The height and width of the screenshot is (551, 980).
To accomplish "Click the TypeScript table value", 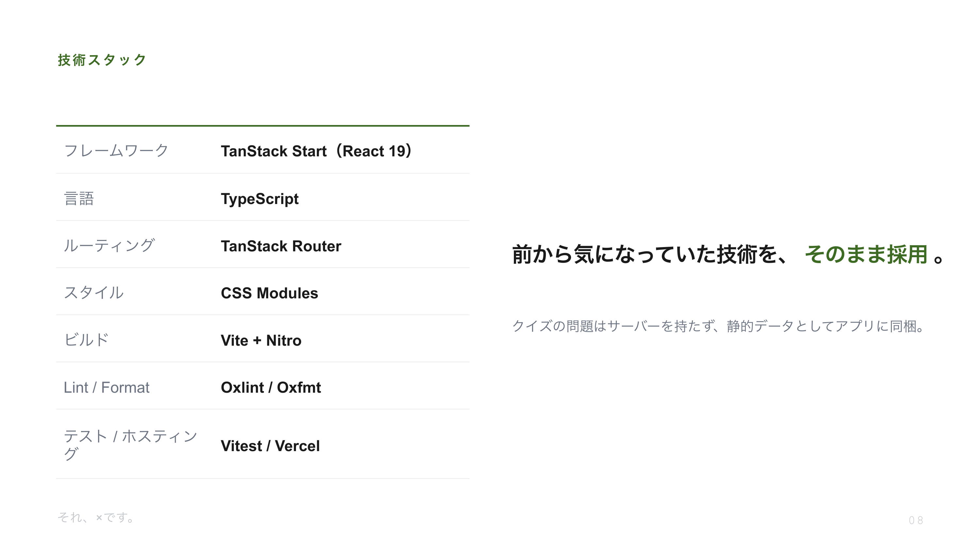I will pos(260,199).
